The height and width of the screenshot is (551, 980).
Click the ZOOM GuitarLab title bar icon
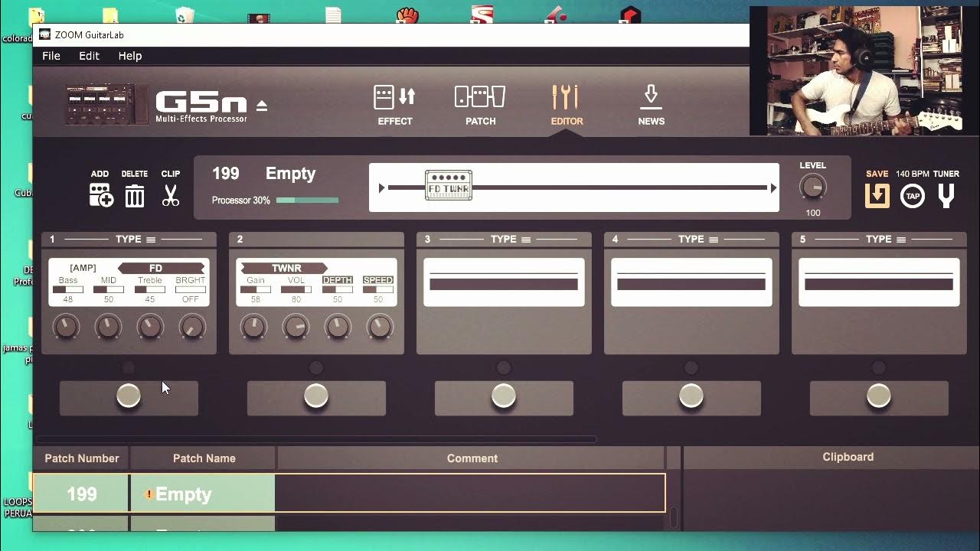(x=45, y=34)
